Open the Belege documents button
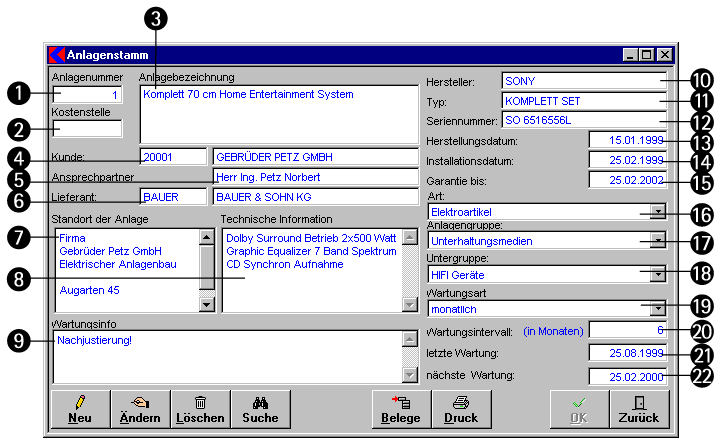This screenshot has height=446, width=724. [x=402, y=409]
